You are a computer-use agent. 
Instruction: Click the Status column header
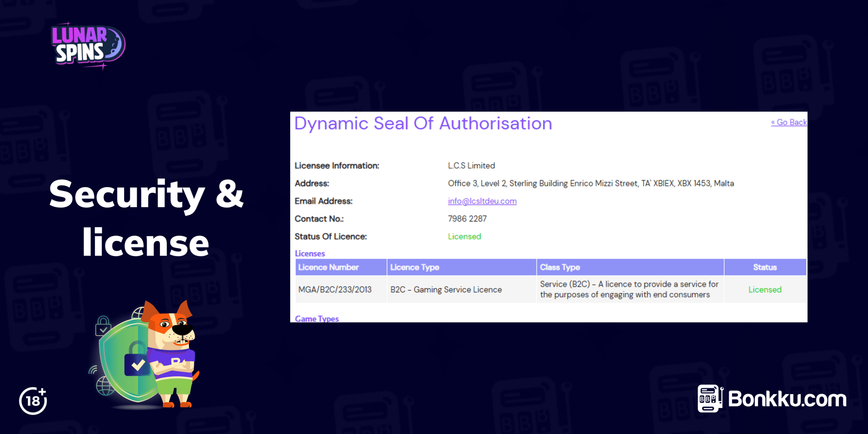coord(765,267)
